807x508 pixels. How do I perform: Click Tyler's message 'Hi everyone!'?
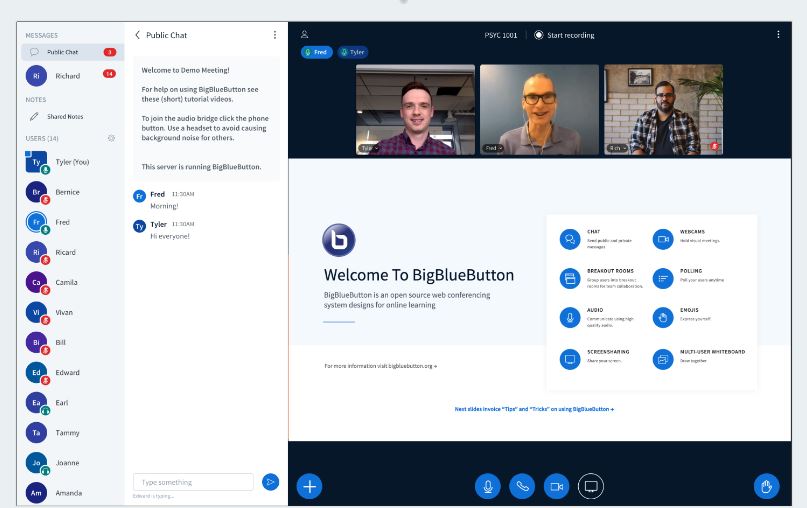tap(170, 236)
